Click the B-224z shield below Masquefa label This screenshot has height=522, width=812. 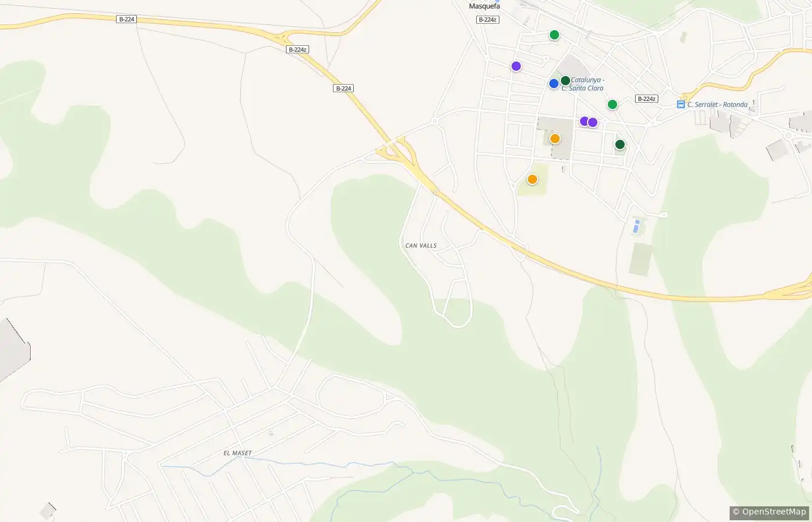(488, 20)
